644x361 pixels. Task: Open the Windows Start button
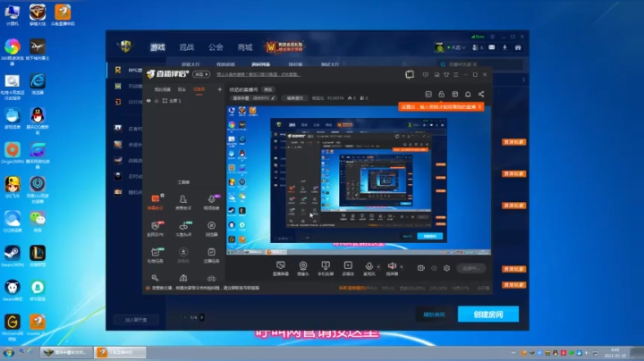(9, 353)
